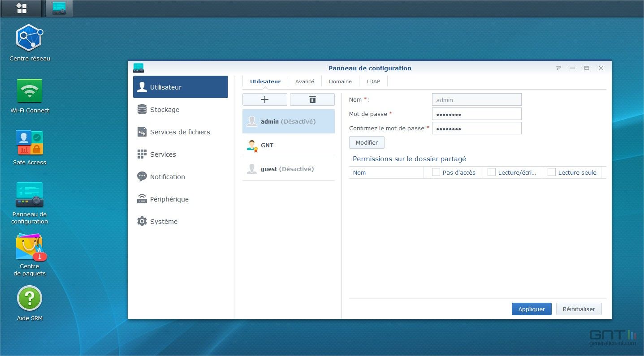
Task: Click the Mot de passe field
Action: (476, 114)
